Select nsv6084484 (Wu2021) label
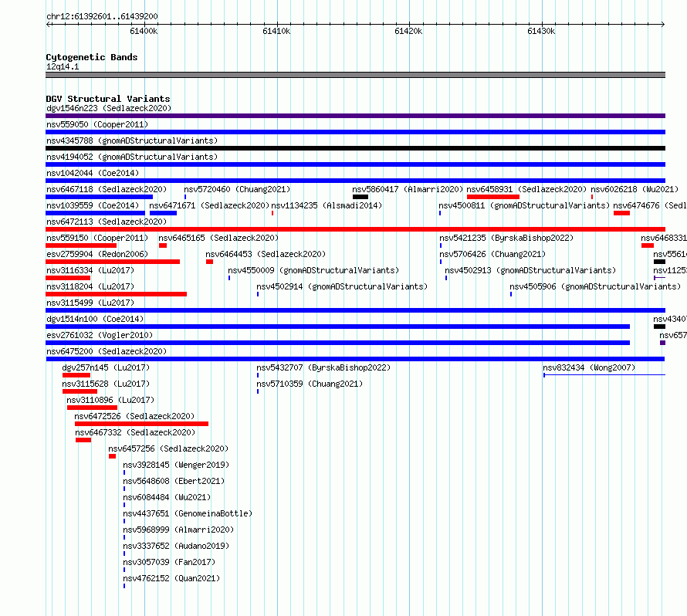The image size is (687, 616). [x=167, y=497]
